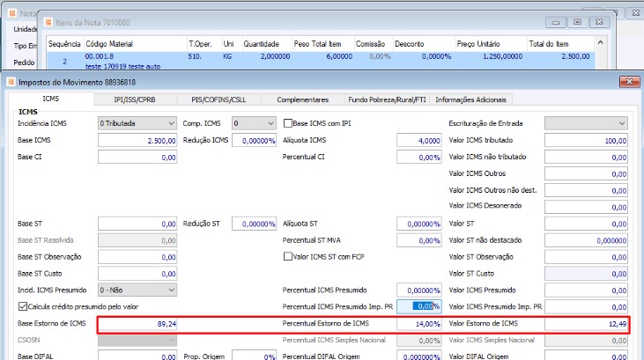644x360 pixels.
Task: Click the Total do Item column header
Action: coord(560,44)
